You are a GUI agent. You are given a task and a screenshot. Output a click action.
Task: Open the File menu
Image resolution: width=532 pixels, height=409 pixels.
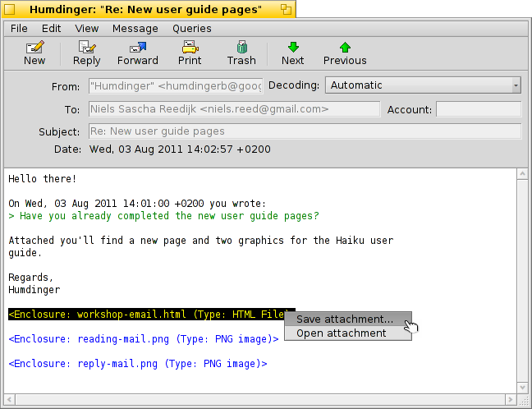click(19, 28)
